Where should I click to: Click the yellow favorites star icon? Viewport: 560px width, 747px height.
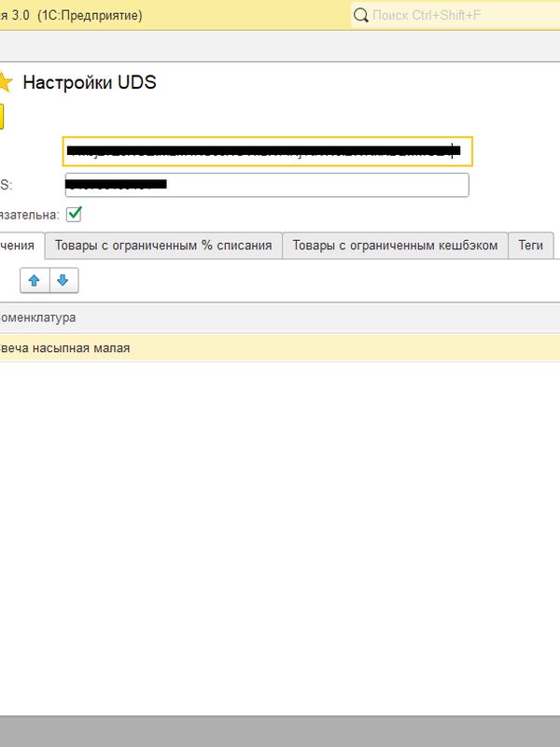tap(5, 82)
